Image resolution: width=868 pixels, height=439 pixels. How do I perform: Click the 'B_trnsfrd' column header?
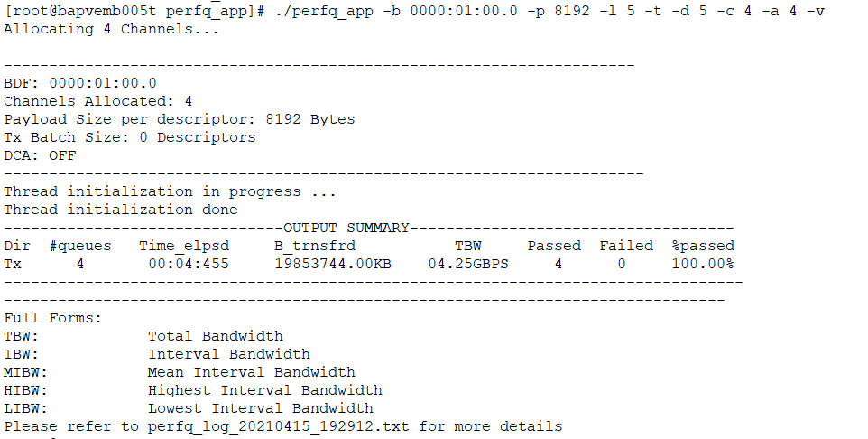click(x=314, y=246)
